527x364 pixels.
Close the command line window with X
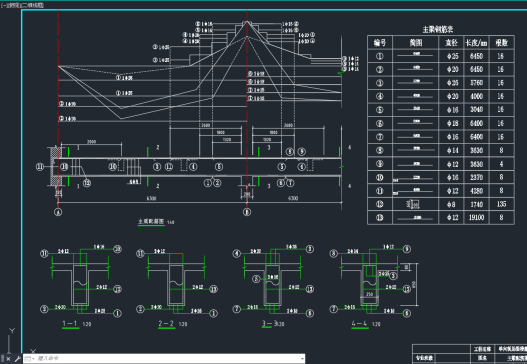[8, 359]
